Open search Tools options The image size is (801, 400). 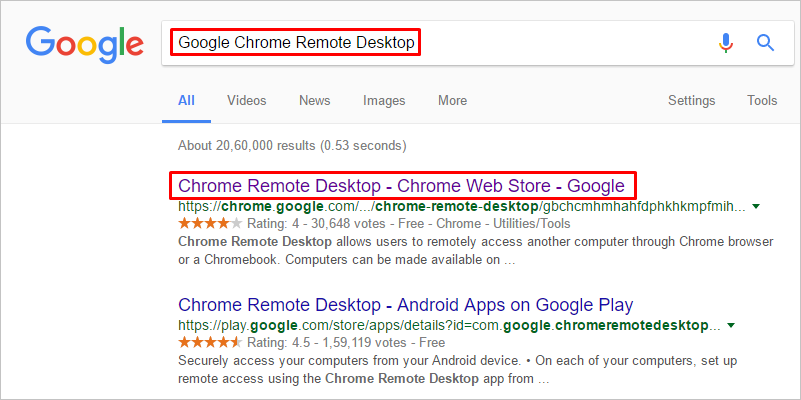pyautogui.click(x=762, y=101)
